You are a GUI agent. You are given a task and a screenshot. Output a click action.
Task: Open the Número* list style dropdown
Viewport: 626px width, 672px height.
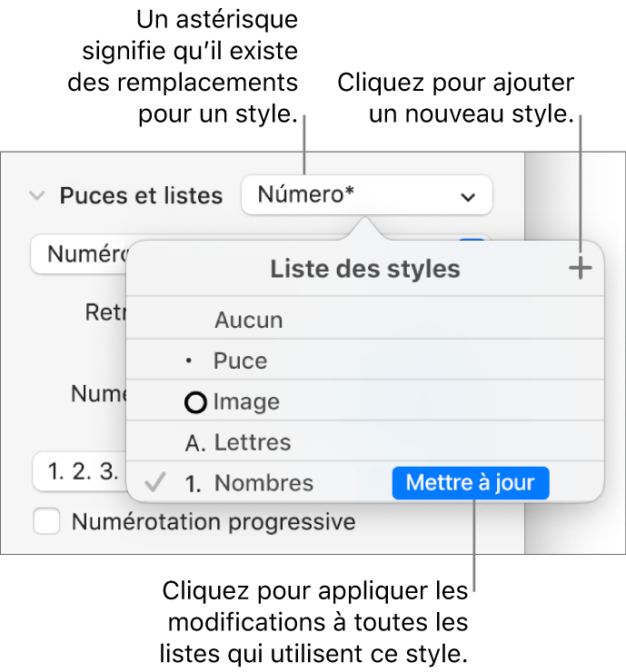point(366,195)
